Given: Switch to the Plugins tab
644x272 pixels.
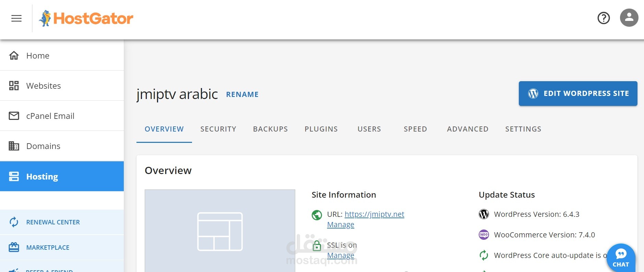Looking at the screenshot, I should 321,129.
